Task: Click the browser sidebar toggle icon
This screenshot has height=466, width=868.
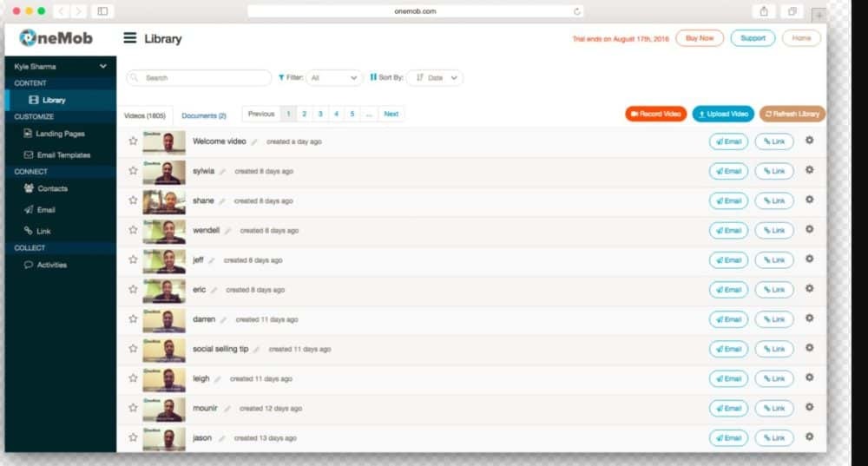Action: pyautogui.click(x=102, y=11)
